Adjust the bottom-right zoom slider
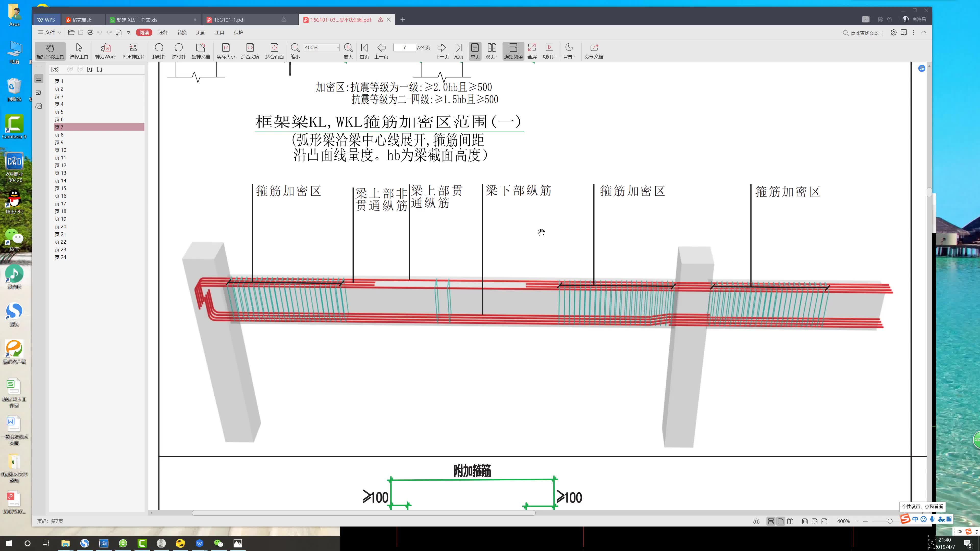Screen dimensions: 980x551 tap(889, 521)
